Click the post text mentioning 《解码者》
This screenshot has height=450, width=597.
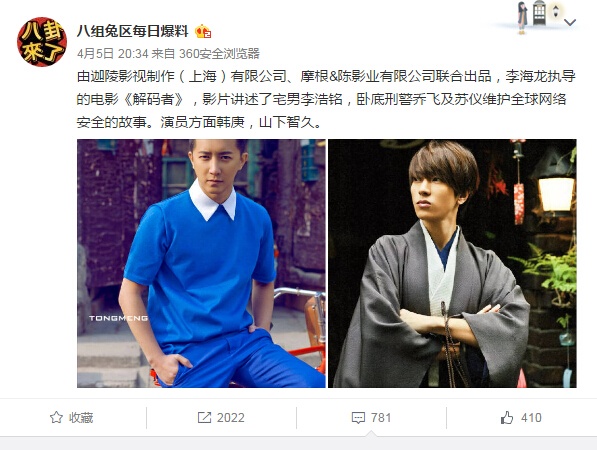[x=326, y=99]
